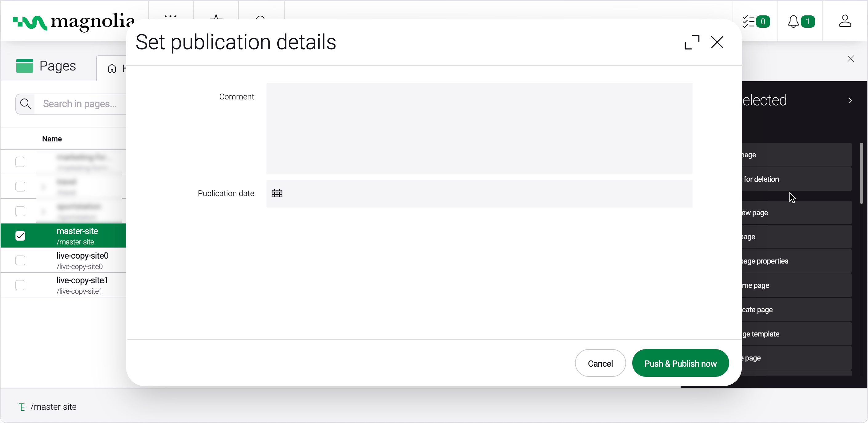This screenshot has height=423, width=868.
Task: Click into the Comment text area
Action: 479,128
